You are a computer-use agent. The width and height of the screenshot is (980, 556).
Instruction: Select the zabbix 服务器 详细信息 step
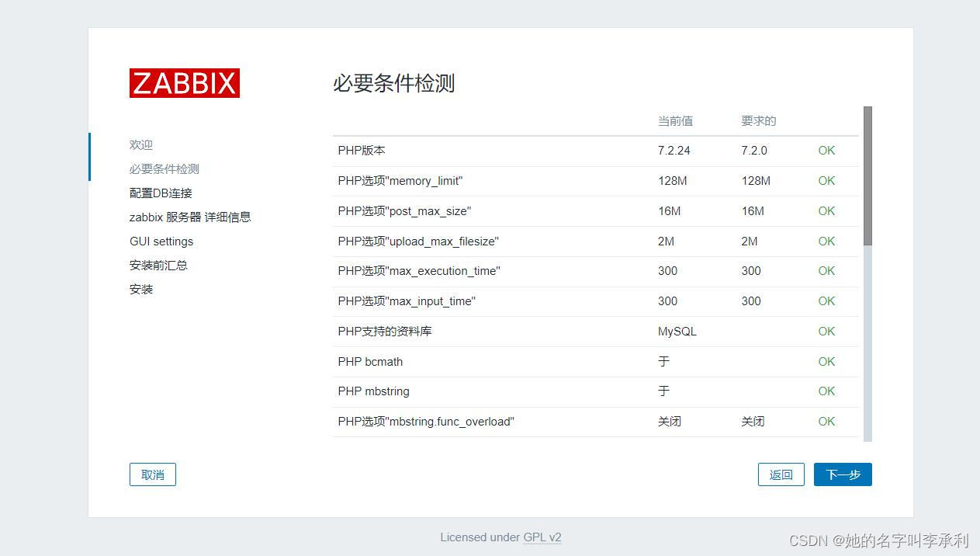pyautogui.click(x=189, y=217)
